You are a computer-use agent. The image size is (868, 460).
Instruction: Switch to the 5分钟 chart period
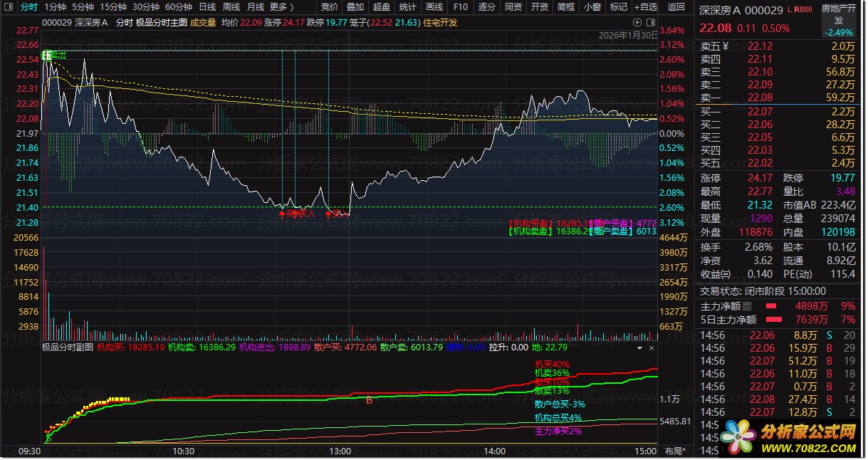point(83,6)
